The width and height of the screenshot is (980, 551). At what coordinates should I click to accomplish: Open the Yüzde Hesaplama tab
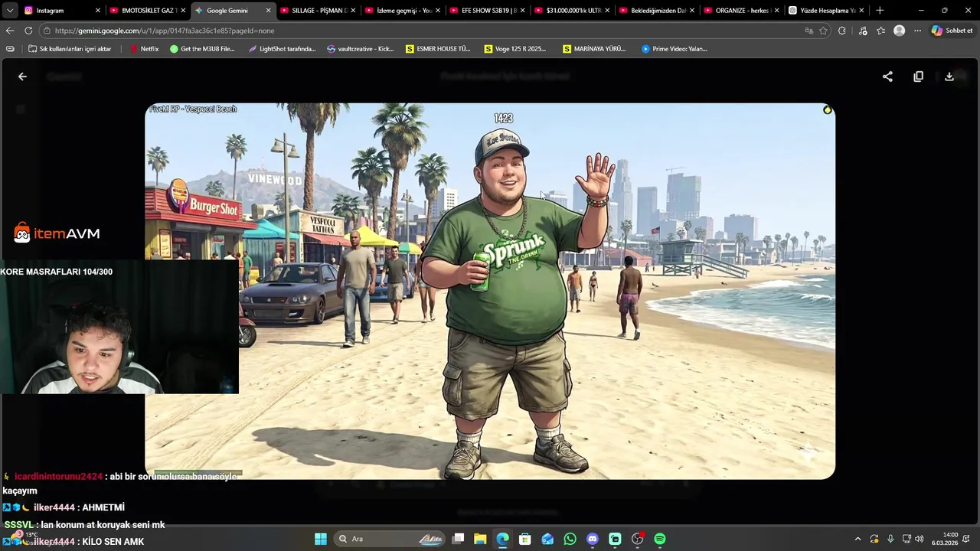[x=825, y=11]
